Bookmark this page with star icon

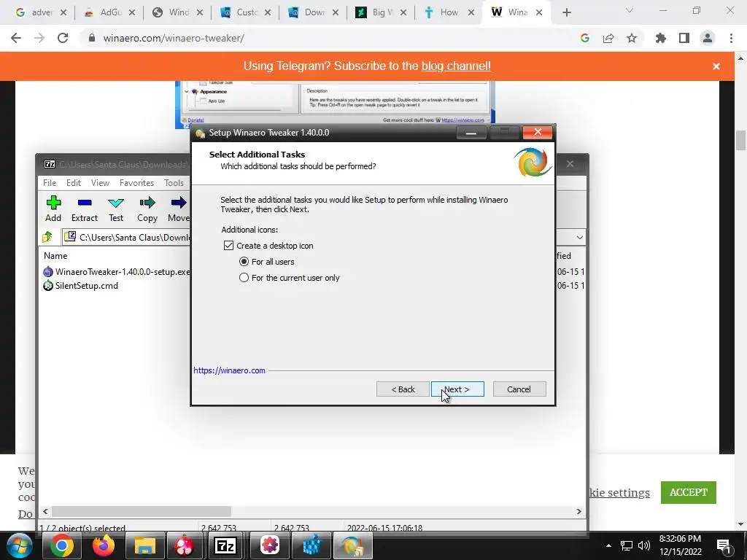(632, 38)
